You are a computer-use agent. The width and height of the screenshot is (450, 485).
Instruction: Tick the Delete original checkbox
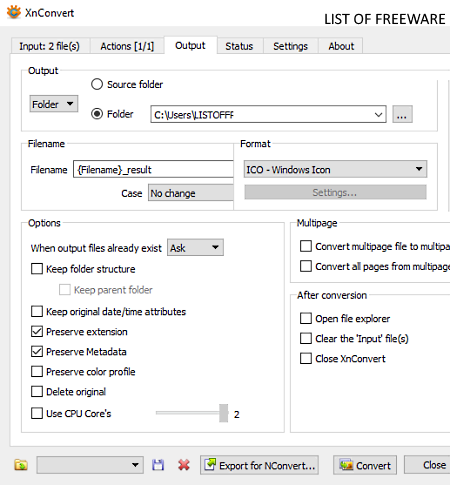pyautogui.click(x=37, y=391)
